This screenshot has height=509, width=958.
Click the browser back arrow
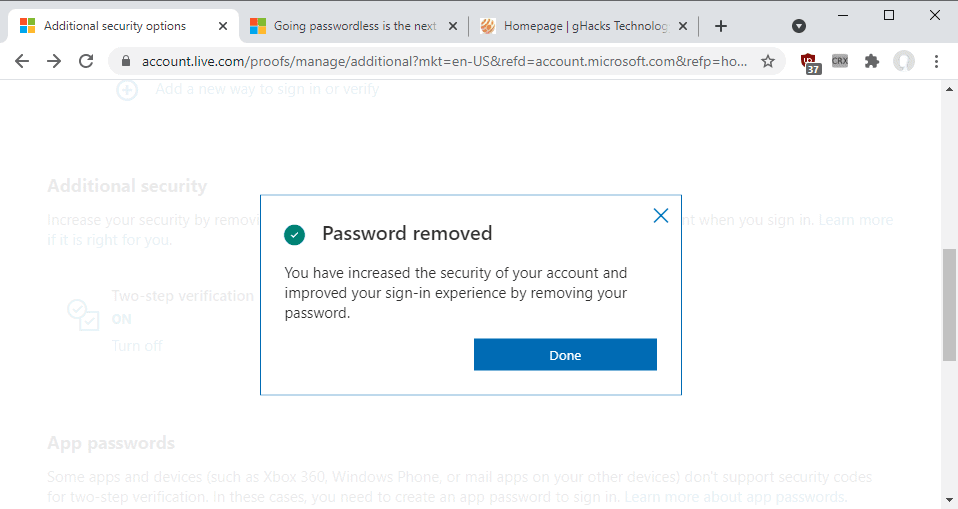point(22,61)
